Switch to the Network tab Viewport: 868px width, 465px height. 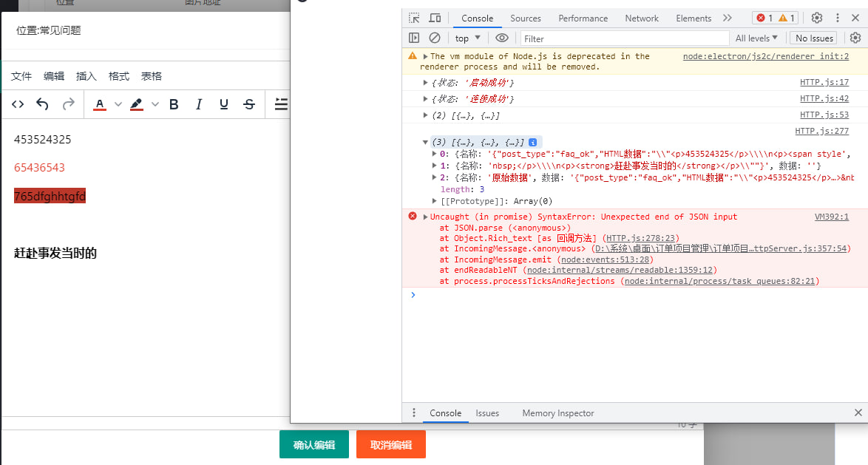click(642, 18)
